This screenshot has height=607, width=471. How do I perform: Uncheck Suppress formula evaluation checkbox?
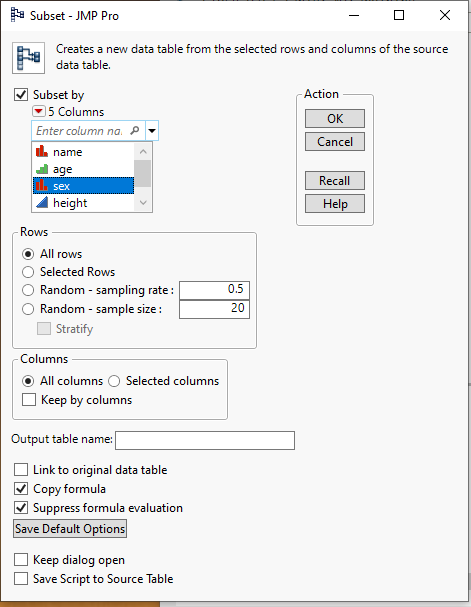(x=21, y=508)
